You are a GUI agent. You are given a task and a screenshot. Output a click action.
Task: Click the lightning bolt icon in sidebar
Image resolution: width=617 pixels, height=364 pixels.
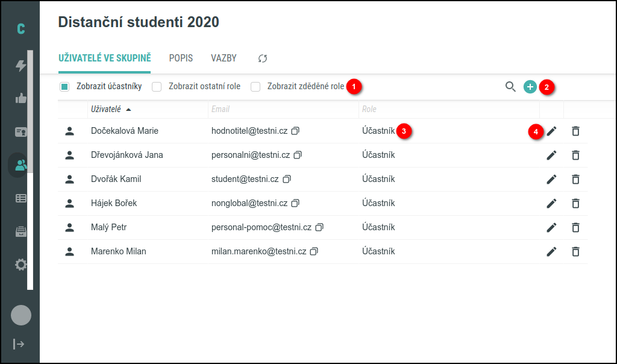(21, 66)
